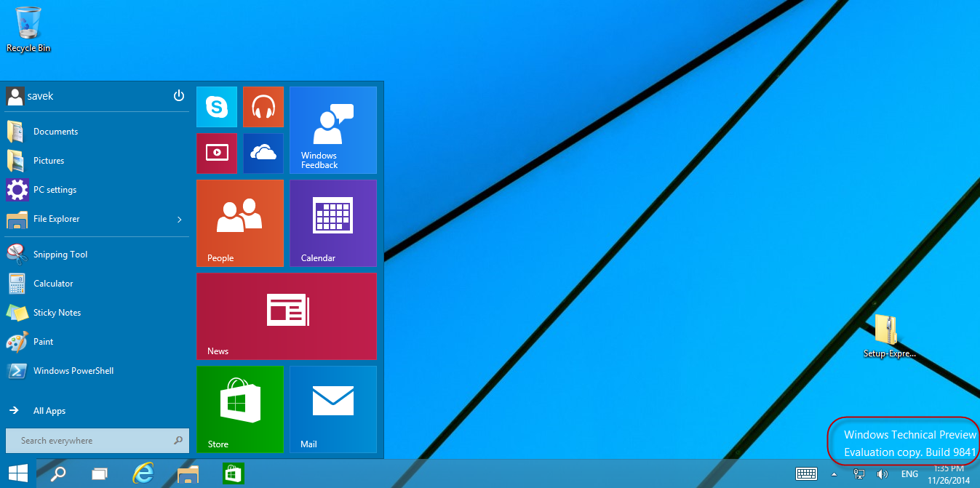Open the touch keyboard from the taskbar
Image resolution: width=980 pixels, height=488 pixels.
(x=806, y=473)
